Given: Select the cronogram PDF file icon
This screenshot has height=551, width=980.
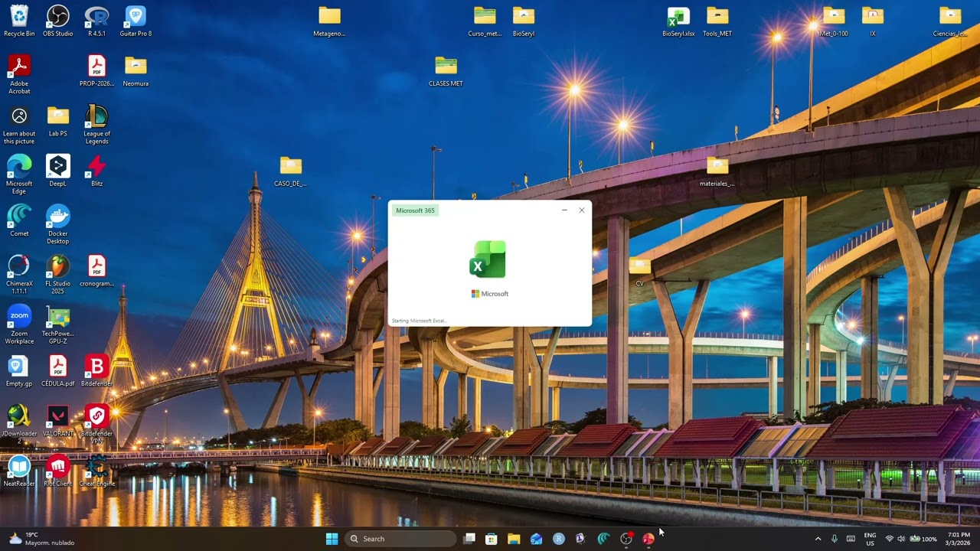Looking at the screenshot, I should point(96,271).
